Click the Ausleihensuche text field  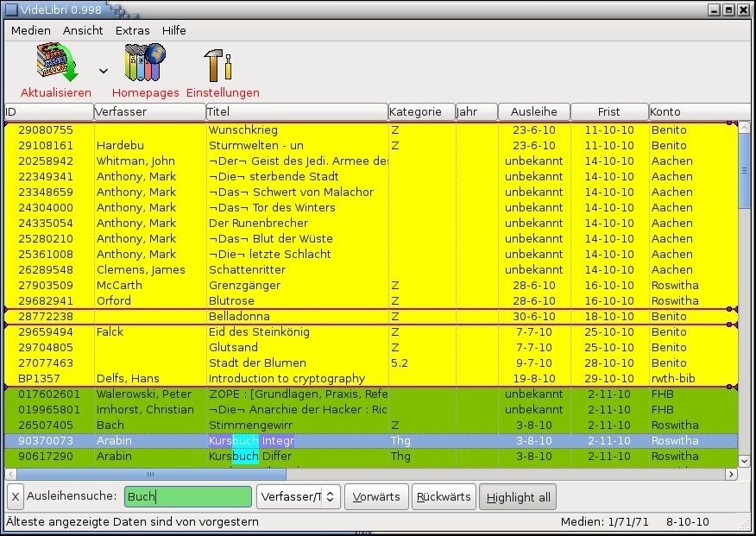click(x=187, y=497)
